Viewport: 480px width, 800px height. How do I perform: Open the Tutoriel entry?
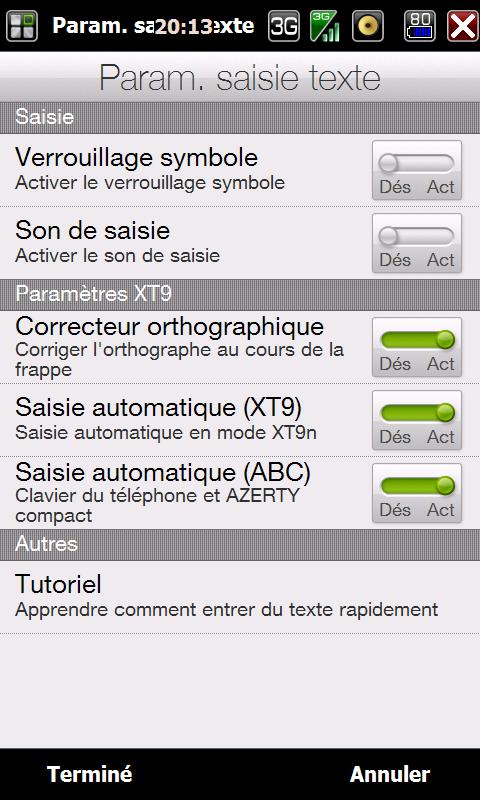pos(240,597)
